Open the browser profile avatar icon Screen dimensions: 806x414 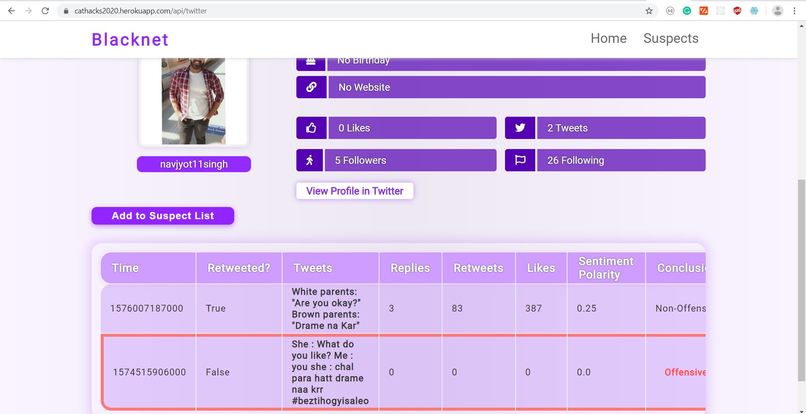point(778,10)
